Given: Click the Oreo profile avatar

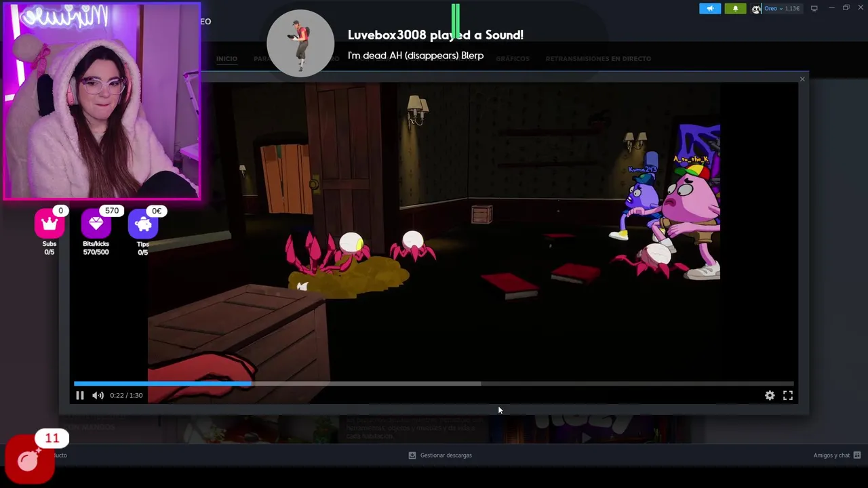Looking at the screenshot, I should pyautogui.click(x=756, y=9).
